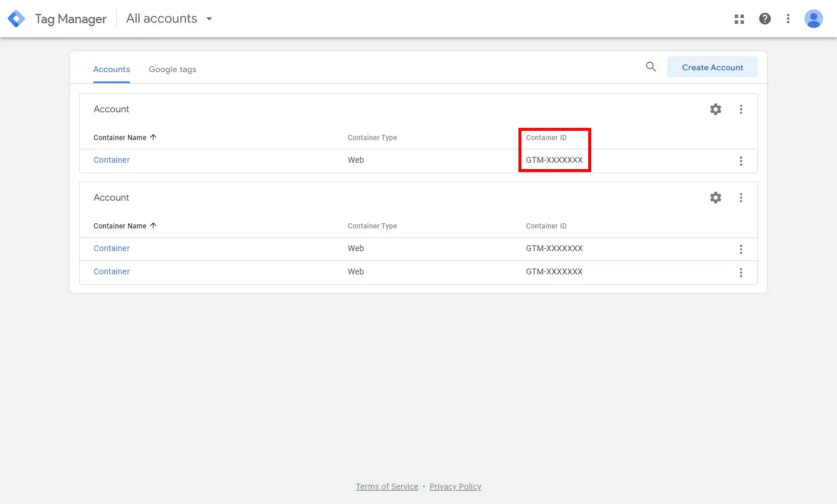Sort by Container Name in first Account
Screen dimensions: 837x504
coord(125,138)
